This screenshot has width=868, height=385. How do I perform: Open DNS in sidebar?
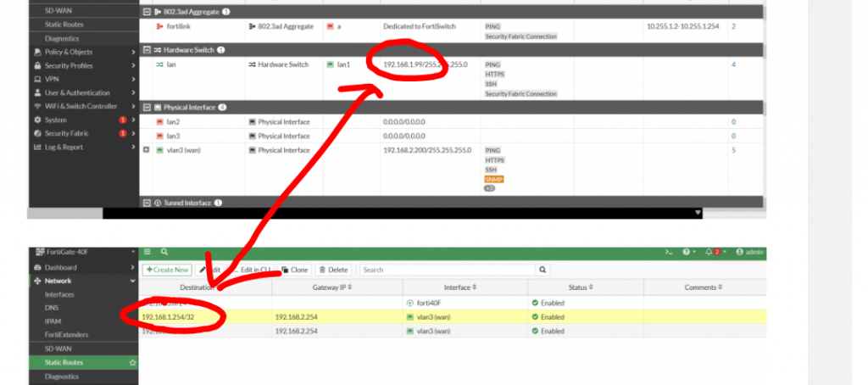(x=52, y=308)
